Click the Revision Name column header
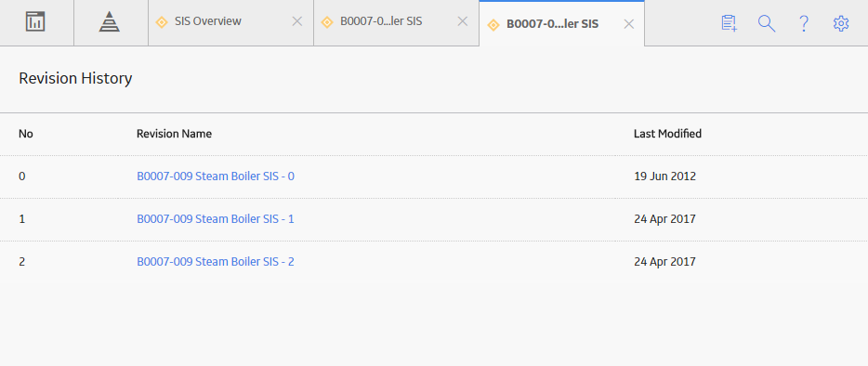The height and width of the screenshot is (366, 868). tap(174, 134)
